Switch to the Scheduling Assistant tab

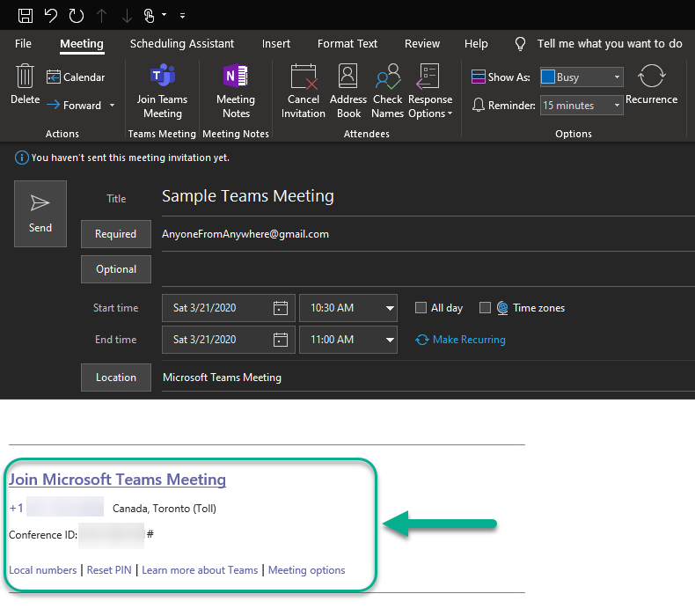(x=182, y=43)
